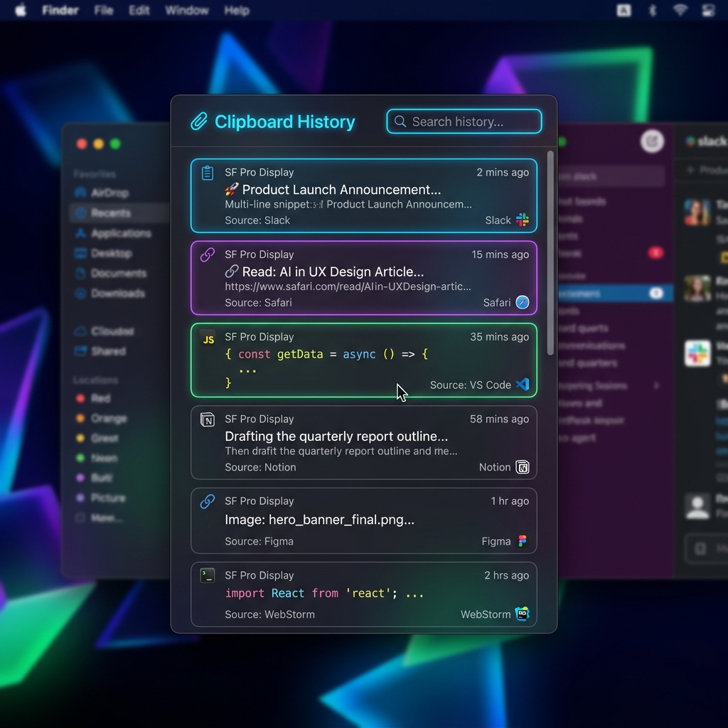Select the Read: AI in UX Design Article title
The image size is (728, 728).
click(x=324, y=272)
